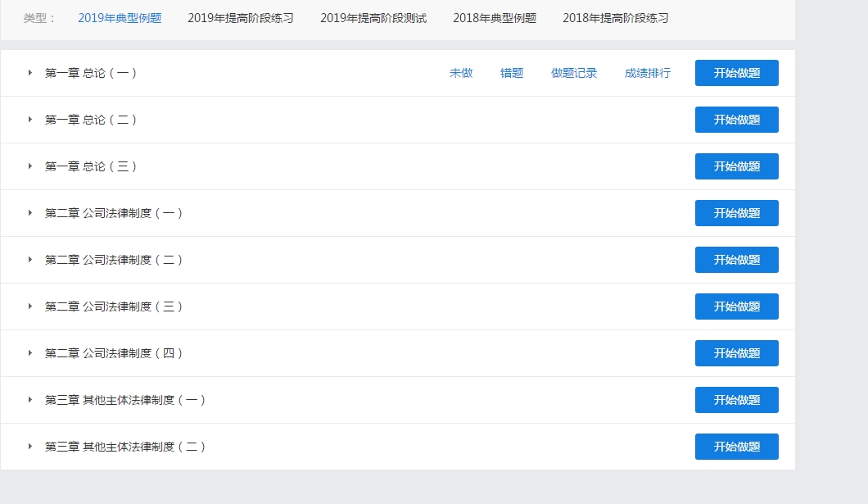The height and width of the screenshot is (504, 868).
Task: Click 开始做题 for 第一章 总论（一）
Action: click(x=736, y=73)
